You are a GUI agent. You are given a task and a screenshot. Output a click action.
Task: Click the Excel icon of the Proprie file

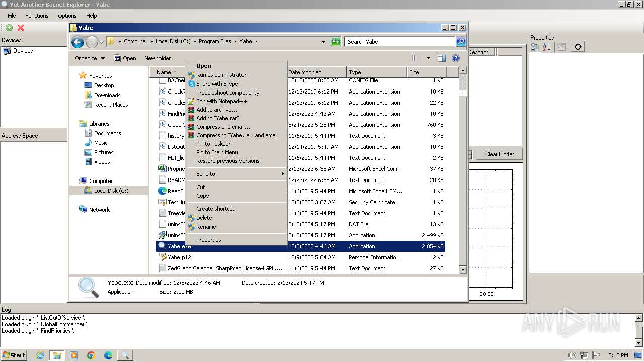pos(163,169)
